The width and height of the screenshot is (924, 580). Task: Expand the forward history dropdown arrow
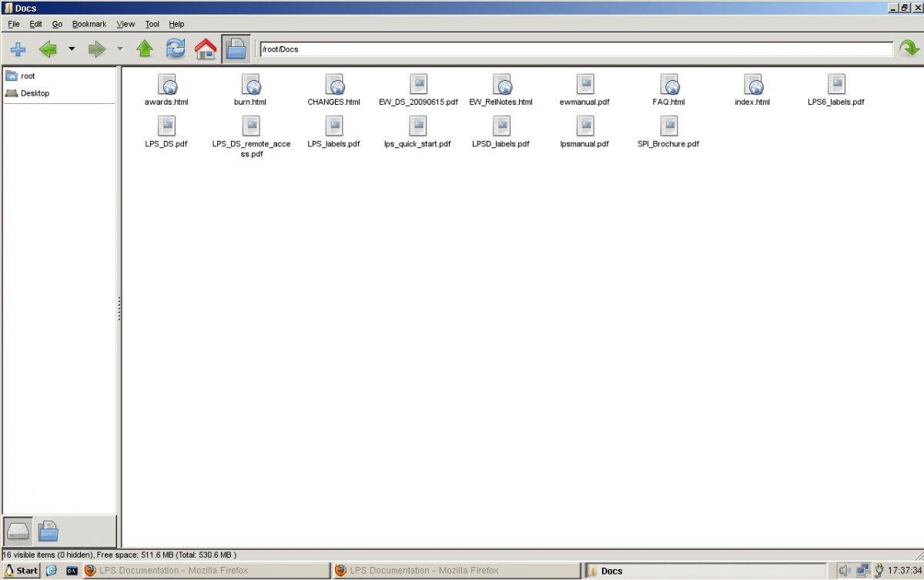pos(120,49)
